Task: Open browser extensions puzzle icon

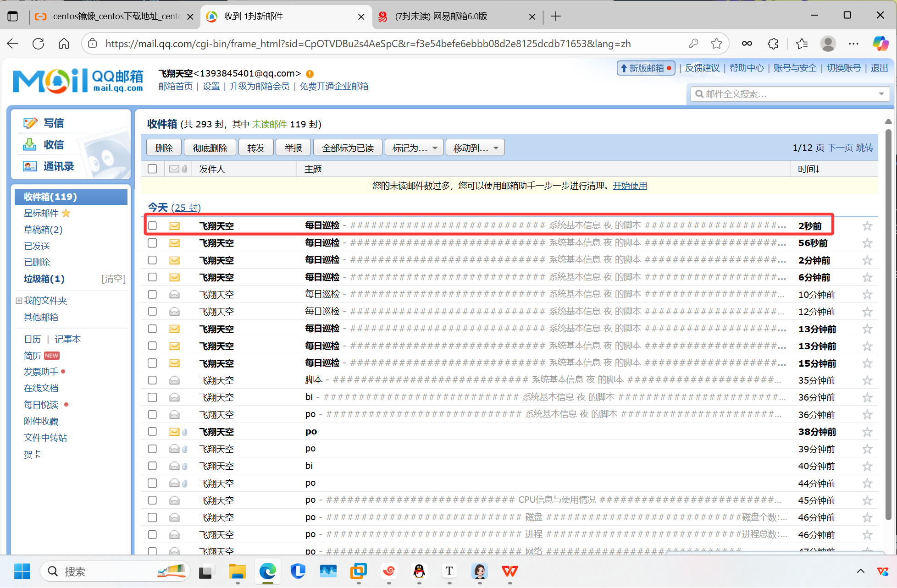Action: (x=773, y=44)
